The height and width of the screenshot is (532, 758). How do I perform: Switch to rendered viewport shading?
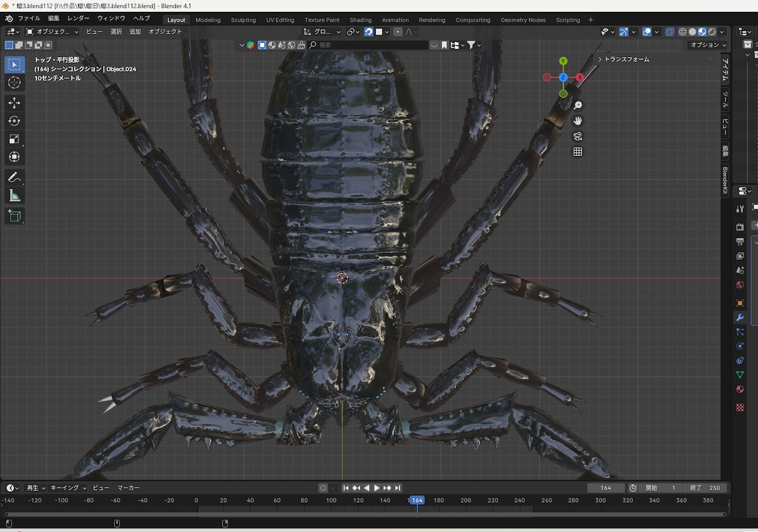(x=712, y=32)
